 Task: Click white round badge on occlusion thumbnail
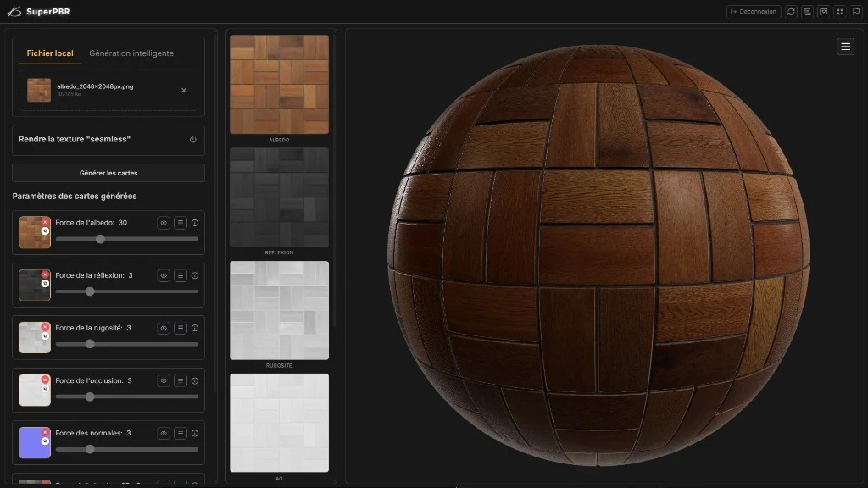46,388
